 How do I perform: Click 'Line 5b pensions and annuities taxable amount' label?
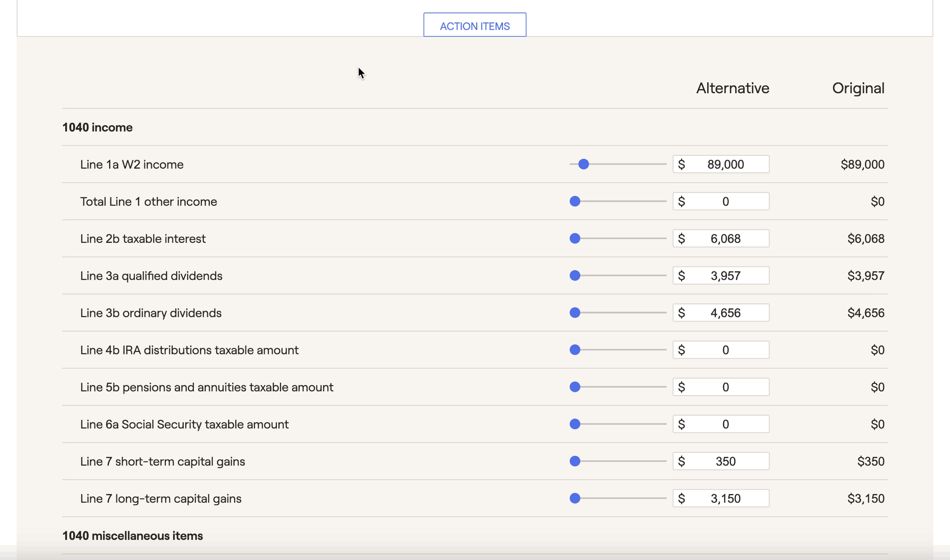tap(207, 387)
